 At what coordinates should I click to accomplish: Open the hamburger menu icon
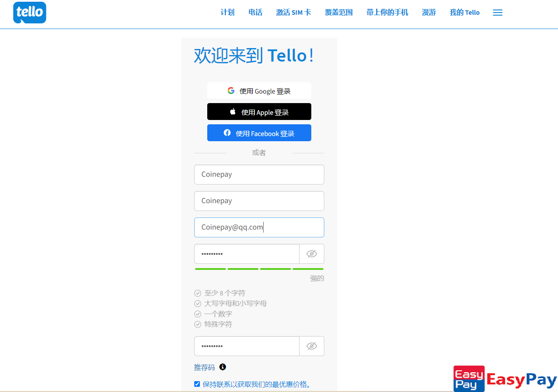498,13
